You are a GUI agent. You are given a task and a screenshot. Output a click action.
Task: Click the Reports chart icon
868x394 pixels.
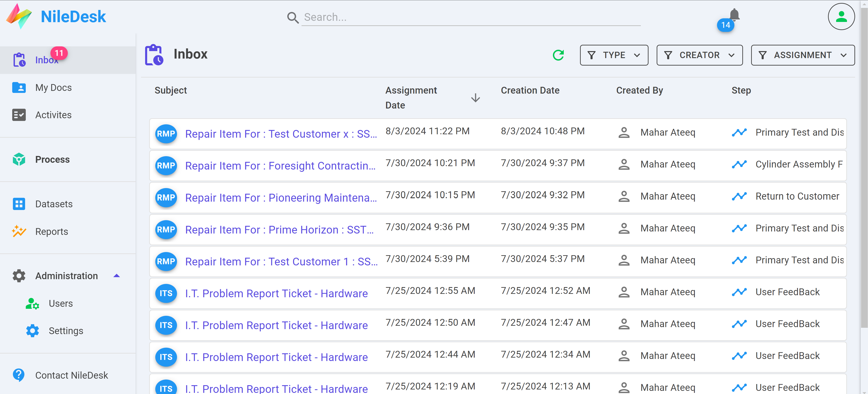coord(19,231)
